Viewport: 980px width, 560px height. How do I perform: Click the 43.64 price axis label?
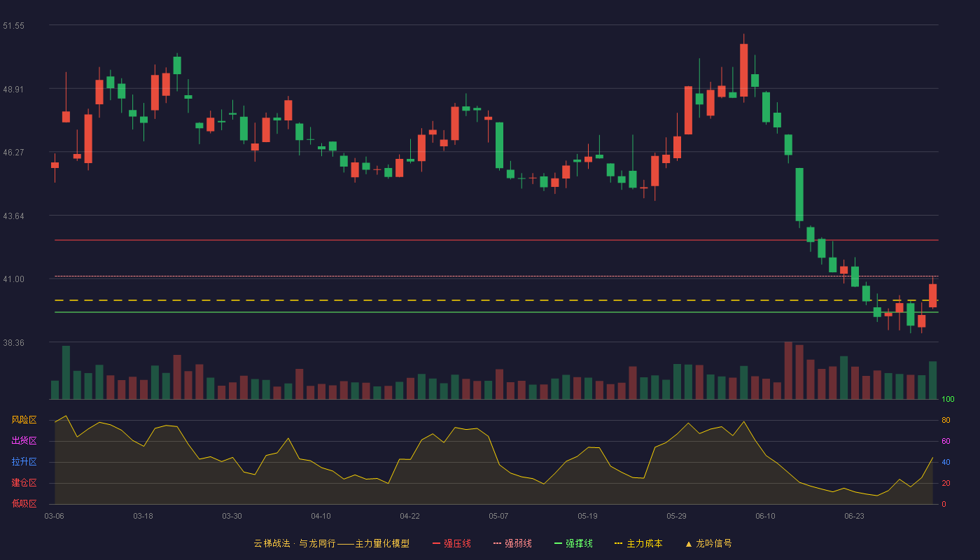point(14,216)
